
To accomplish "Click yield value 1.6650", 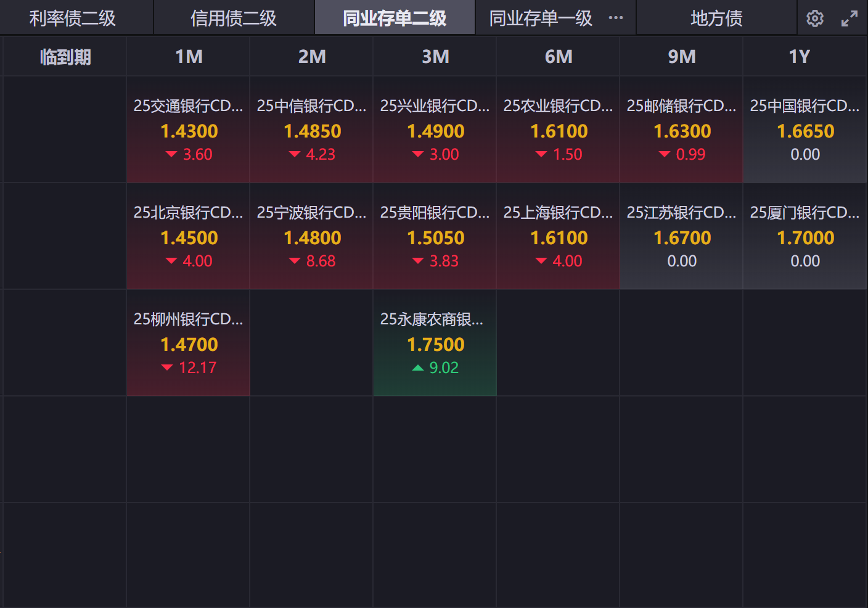I will (806, 131).
